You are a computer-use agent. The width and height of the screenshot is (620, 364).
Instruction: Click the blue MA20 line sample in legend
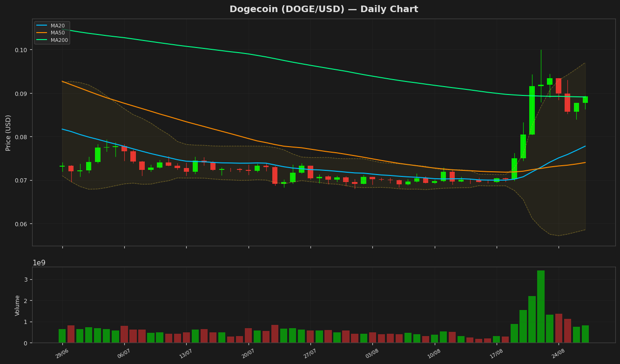point(42,26)
